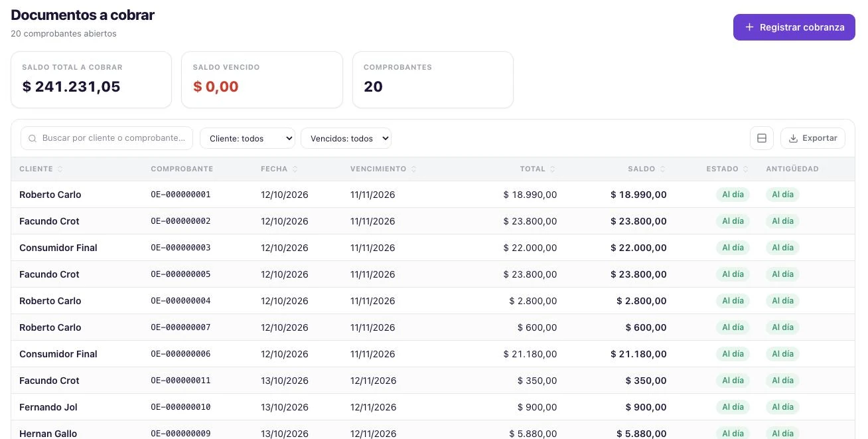Screen dimensions: 868x439
Task: Click Consumidor Final in row 0E-000000003
Action: tap(58, 248)
